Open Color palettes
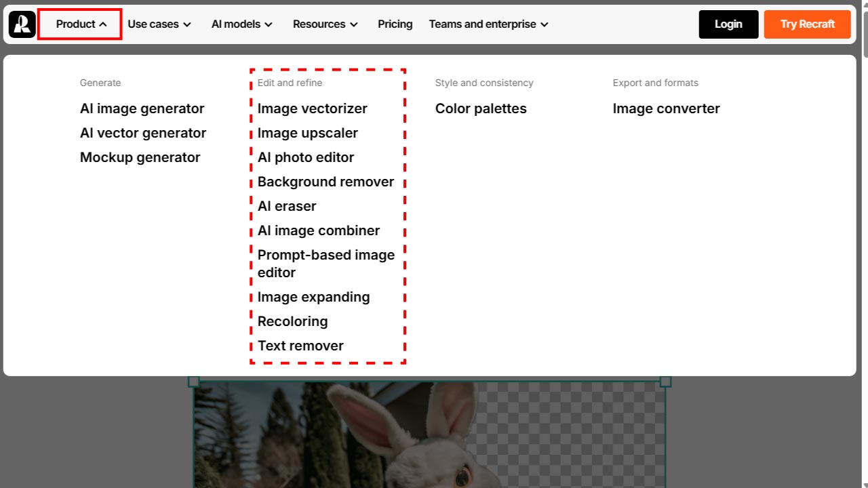Image resolution: width=868 pixels, height=488 pixels. (x=481, y=108)
